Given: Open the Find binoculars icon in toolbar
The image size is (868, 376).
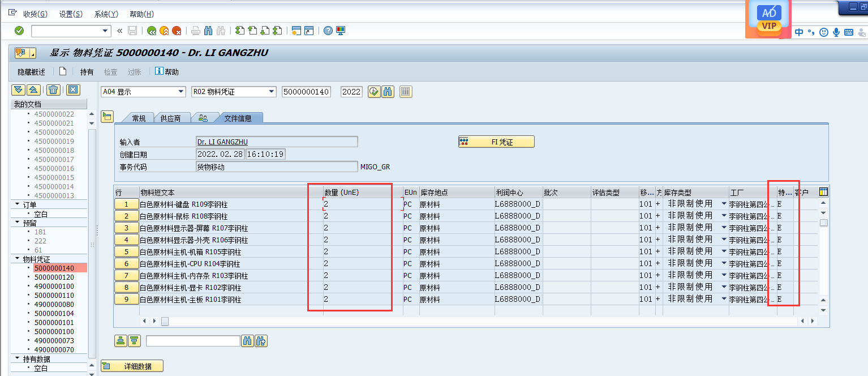Looking at the screenshot, I should [208, 31].
